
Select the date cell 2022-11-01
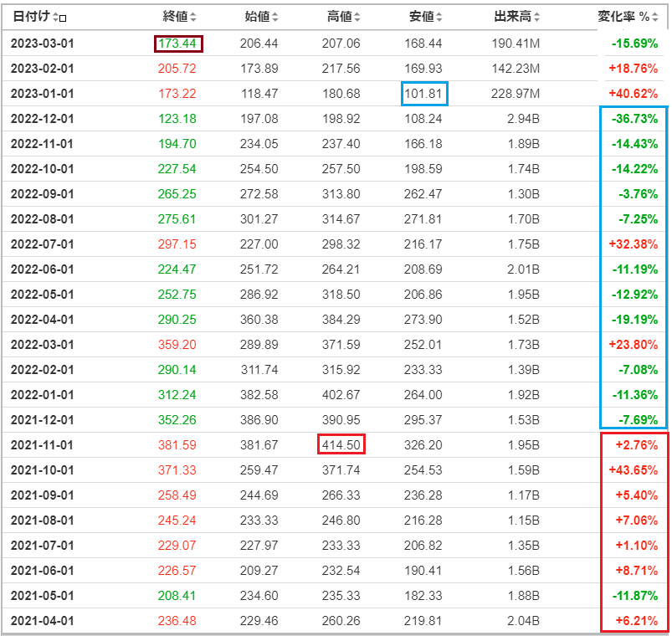[43, 144]
